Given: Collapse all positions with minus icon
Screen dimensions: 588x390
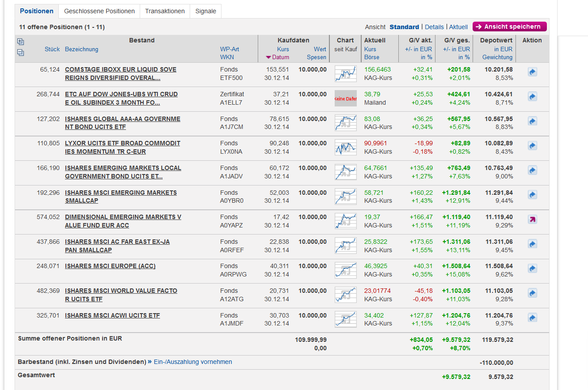Looking at the screenshot, I should 21,53.
